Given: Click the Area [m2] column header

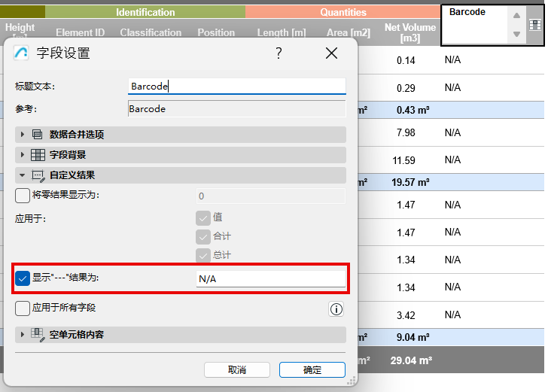Looking at the screenshot, I should click(348, 32).
